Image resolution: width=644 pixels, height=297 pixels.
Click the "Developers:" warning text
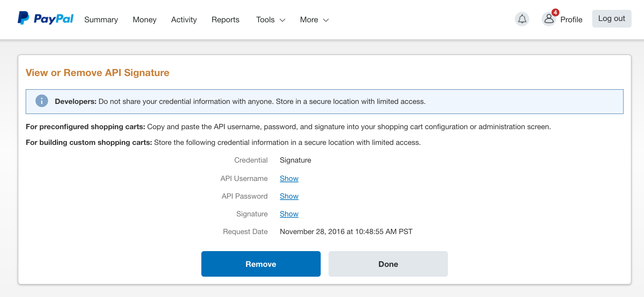76,102
